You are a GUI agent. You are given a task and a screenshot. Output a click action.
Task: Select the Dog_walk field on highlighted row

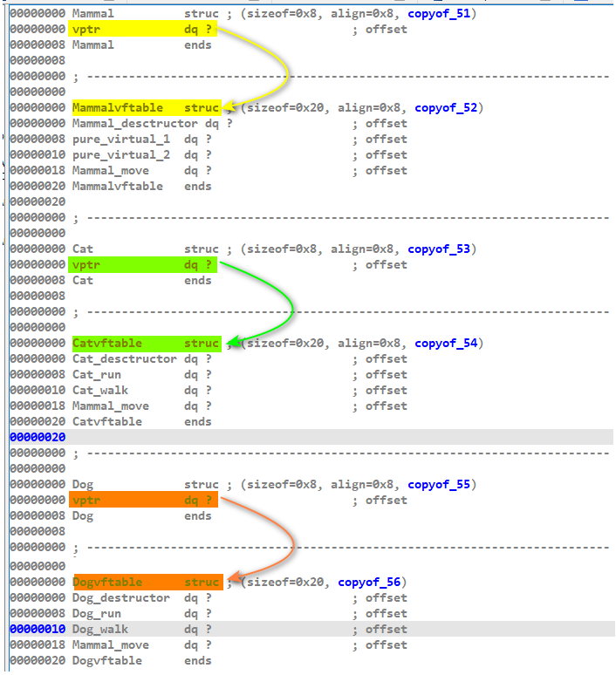(99, 630)
